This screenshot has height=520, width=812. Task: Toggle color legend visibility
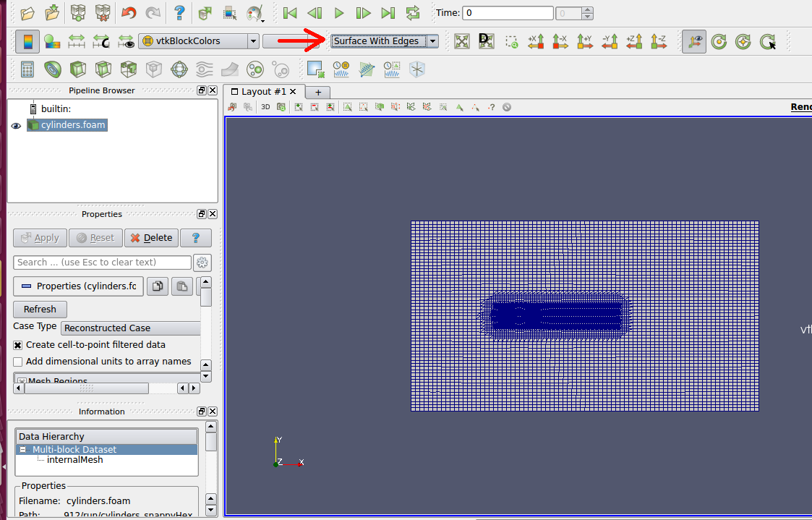(x=27, y=41)
